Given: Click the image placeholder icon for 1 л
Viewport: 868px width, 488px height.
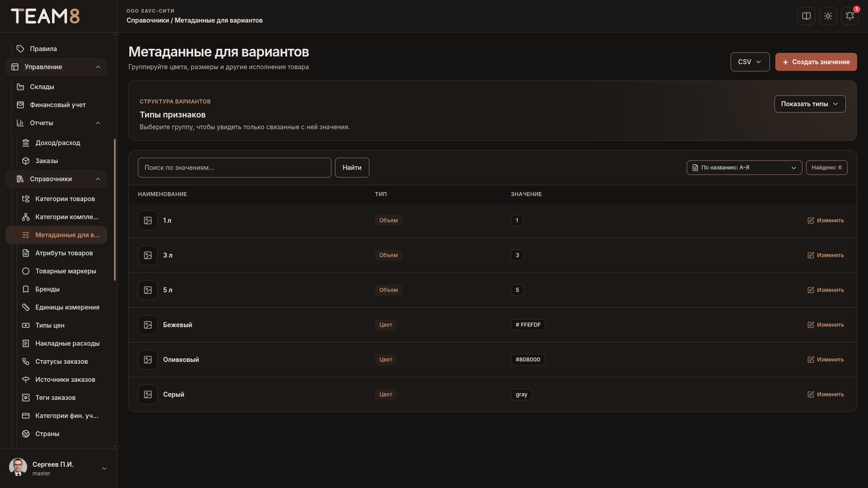Looking at the screenshot, I should [x=148, y=221].
